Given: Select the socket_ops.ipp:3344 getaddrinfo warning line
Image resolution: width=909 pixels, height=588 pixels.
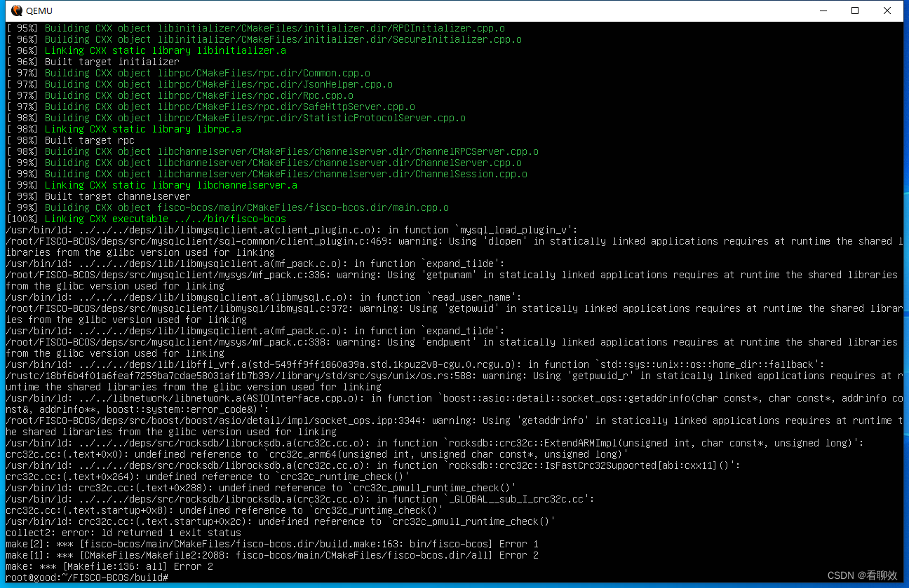Looking at the screenshot, I should [454, 426].
